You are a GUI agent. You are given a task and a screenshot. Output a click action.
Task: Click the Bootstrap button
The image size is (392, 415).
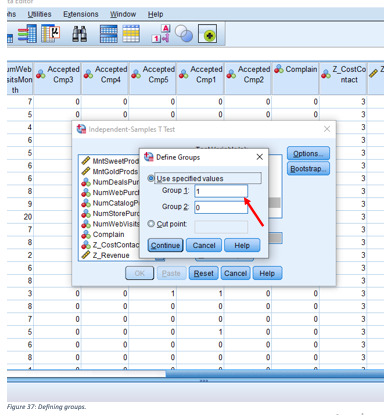[308, 169]
